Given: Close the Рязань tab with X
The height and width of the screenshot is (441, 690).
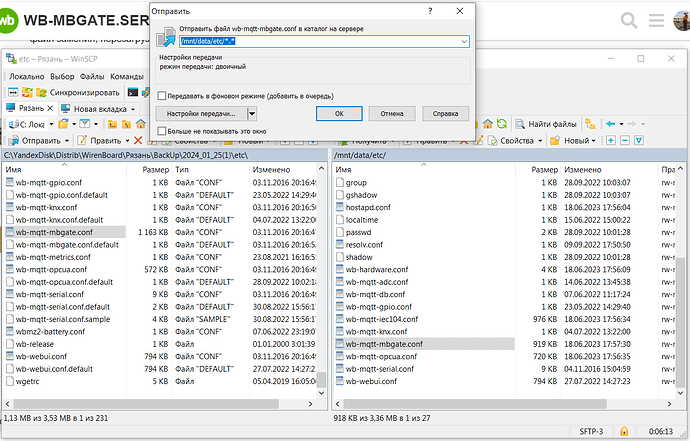Looking at the screenshot, I should click(50, 108).
